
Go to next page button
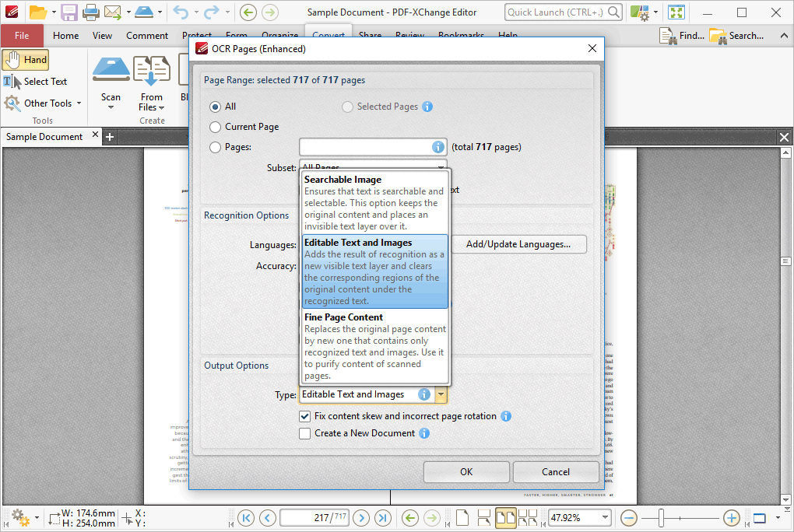[x=361, y=518]
